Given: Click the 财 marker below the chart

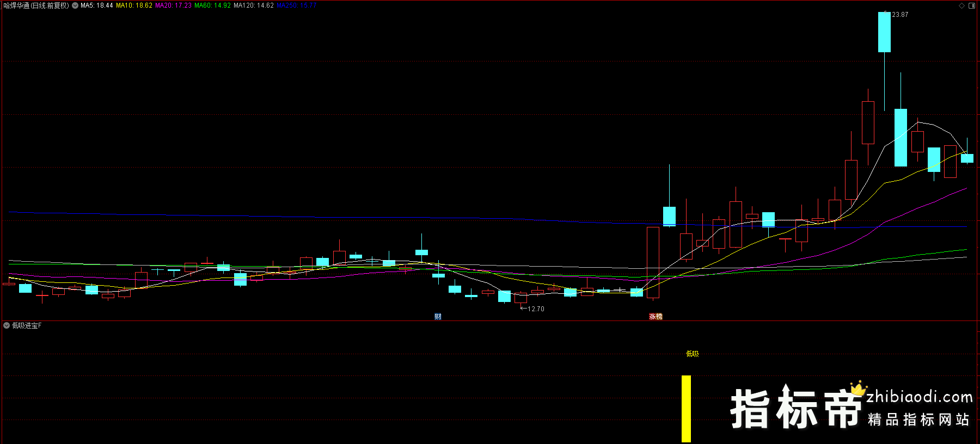Looking at the screenshot, I should (438, 317).
